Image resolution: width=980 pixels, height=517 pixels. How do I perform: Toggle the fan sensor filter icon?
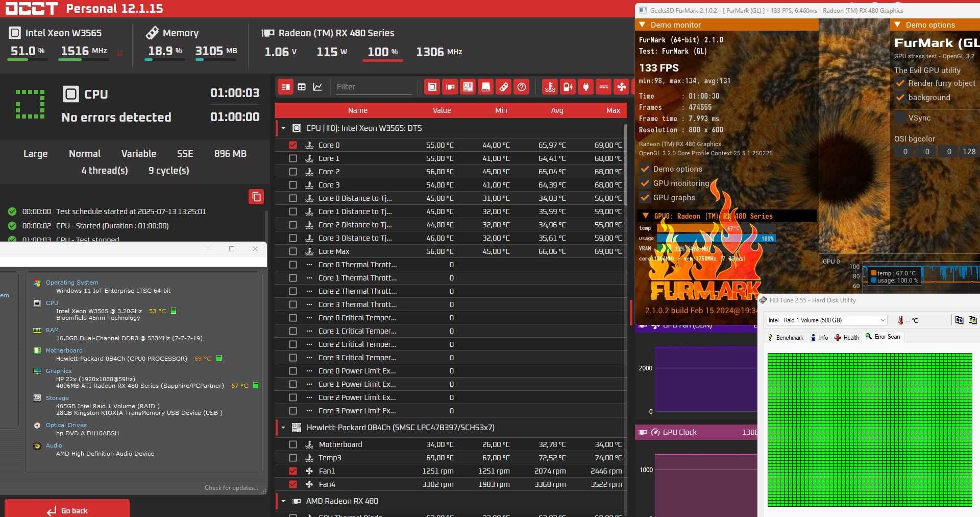click(622, 87)
